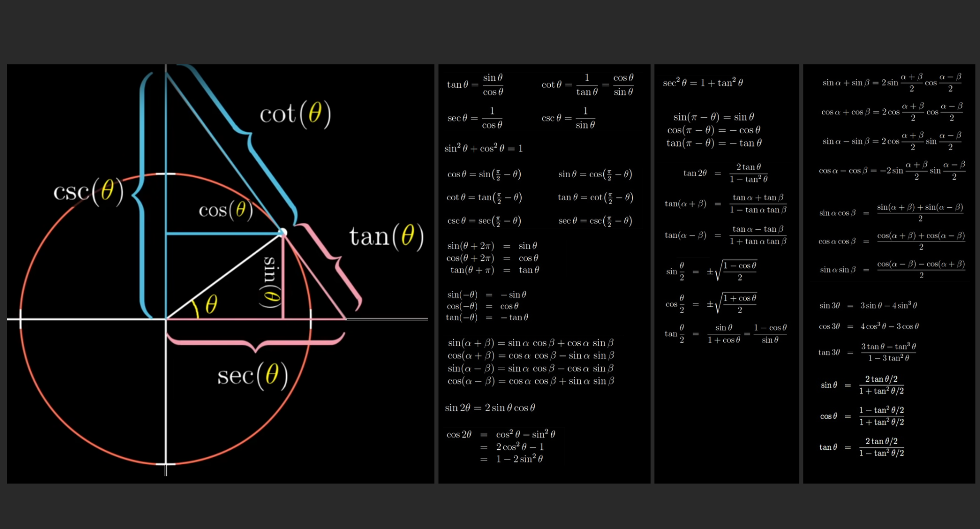This screenshot has height=529, width=980.
Task: Click the yellow θ angle marker at origin
Action: 211,304
